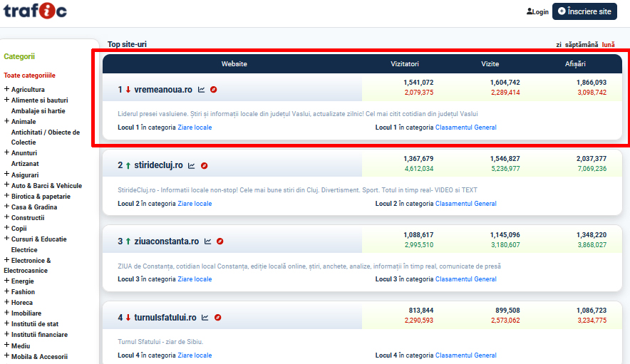Expand the Agricultura category
The height and width of the screenshot is (364, 630).
click(6, 89)
